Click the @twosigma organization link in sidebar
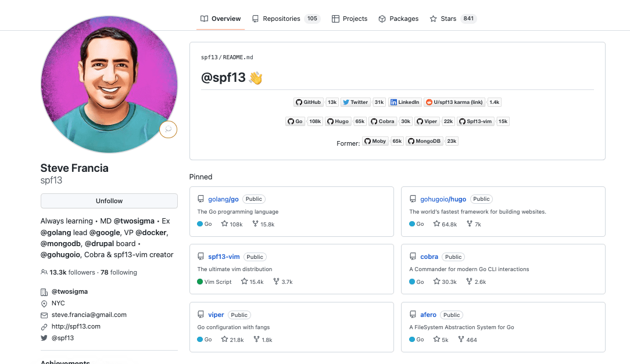The image size is (630, 364). pos(70,291)
